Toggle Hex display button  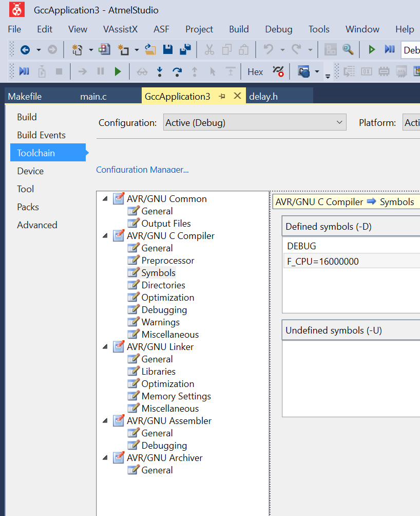[x=255, y=72]
